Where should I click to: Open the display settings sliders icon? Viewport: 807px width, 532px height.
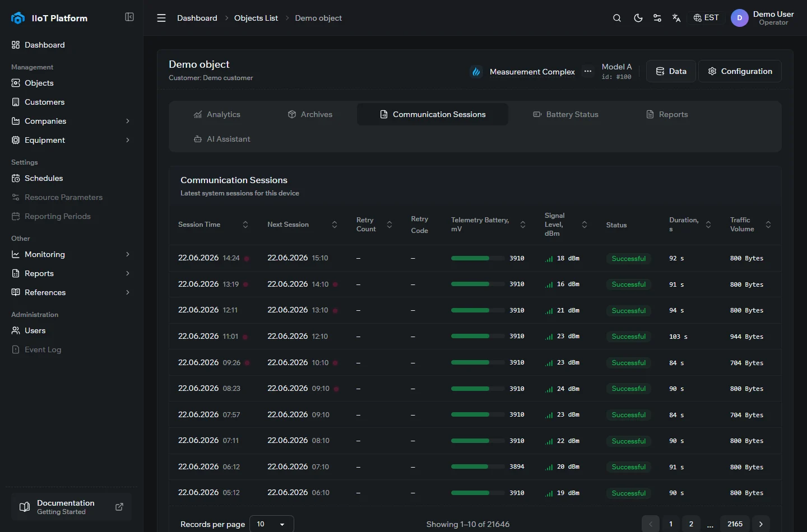click(657, 18)
